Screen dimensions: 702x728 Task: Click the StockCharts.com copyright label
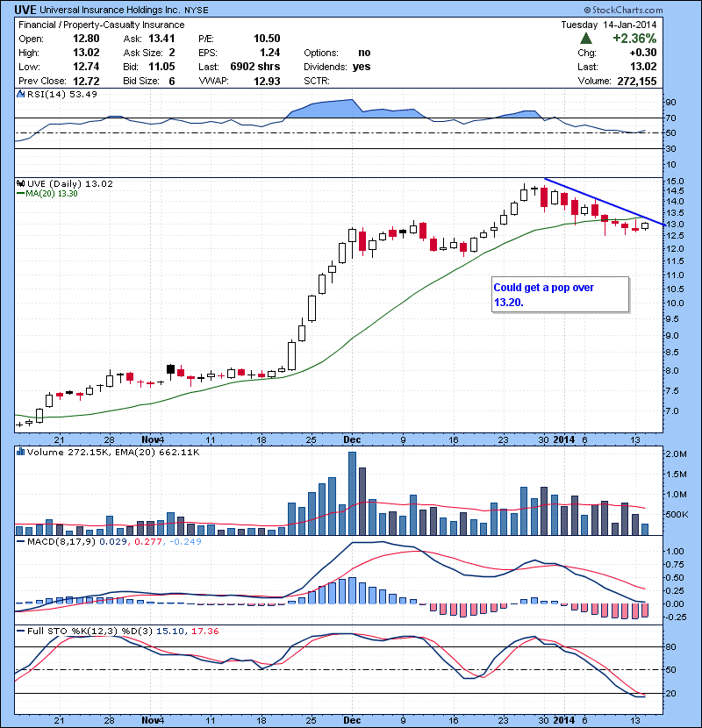point(623,10)
